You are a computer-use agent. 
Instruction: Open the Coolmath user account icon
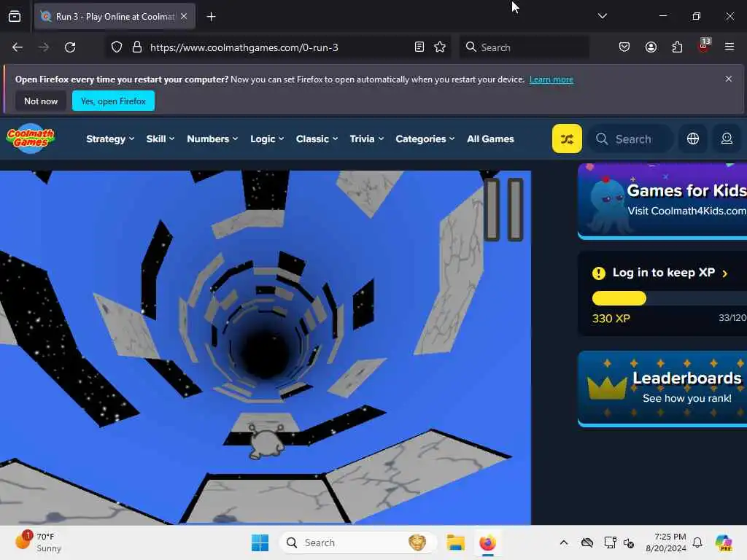(727, 139)
